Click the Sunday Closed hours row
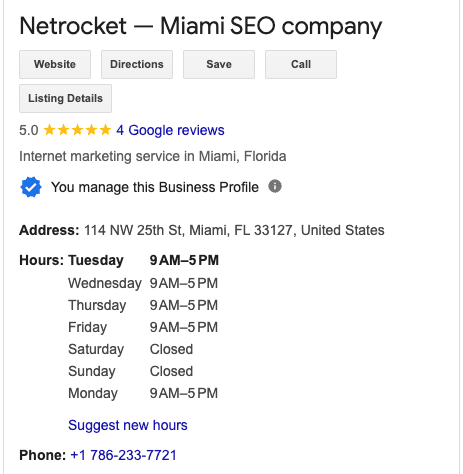The image size is (463, 474). coord(130,371)
